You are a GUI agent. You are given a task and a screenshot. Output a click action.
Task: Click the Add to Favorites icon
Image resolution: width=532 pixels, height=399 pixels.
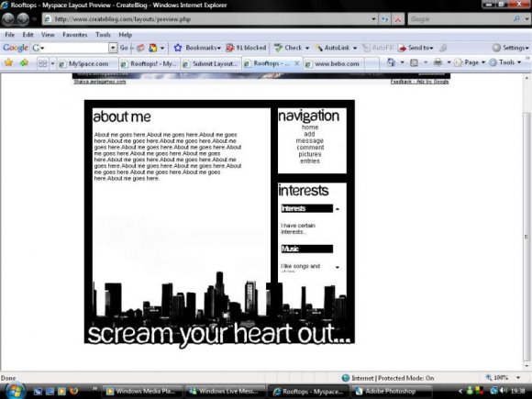click(24, 62)
